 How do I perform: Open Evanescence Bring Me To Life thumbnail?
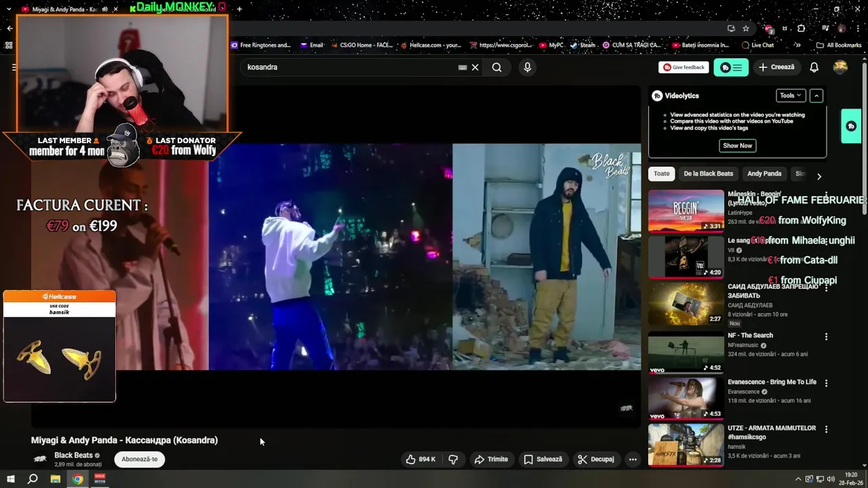pyautogui.click(x=686, y=399)
